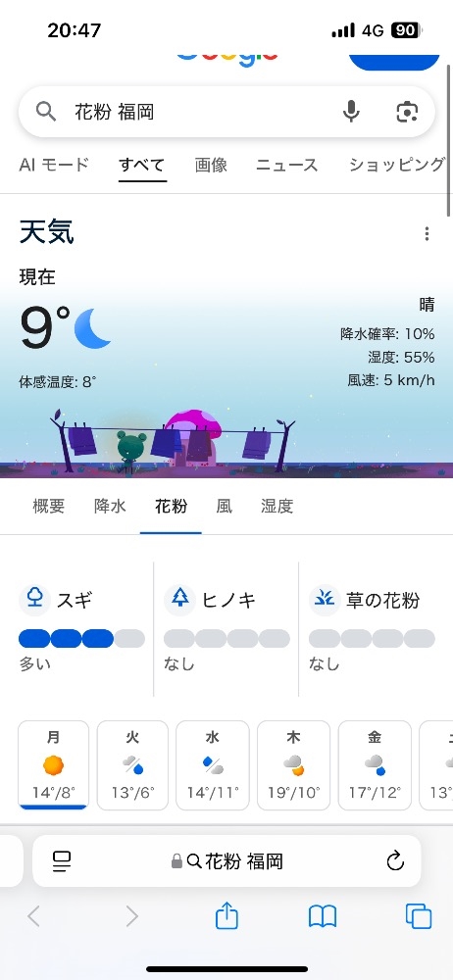The height and width of the screenshot is (980, 453).
Task: Switch to the 画像 search tab
Action: (211, 165)
